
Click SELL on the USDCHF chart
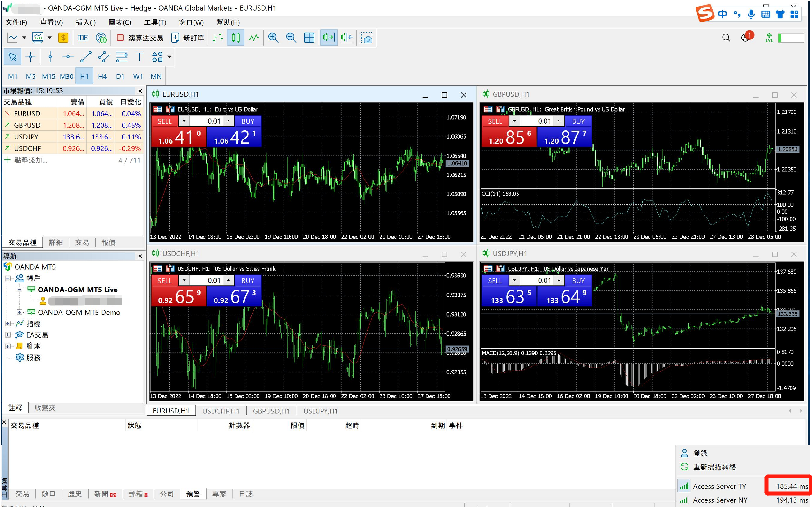pos(165,281)
